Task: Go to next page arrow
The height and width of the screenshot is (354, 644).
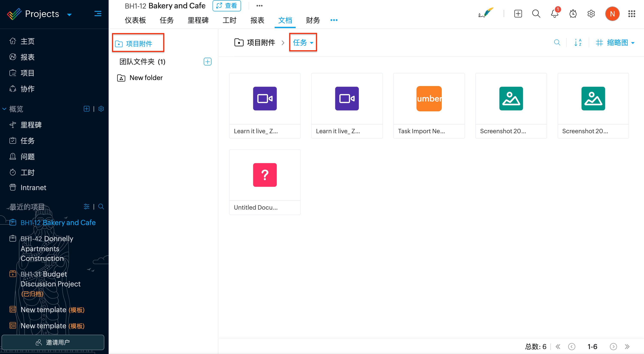Action: 613,346
